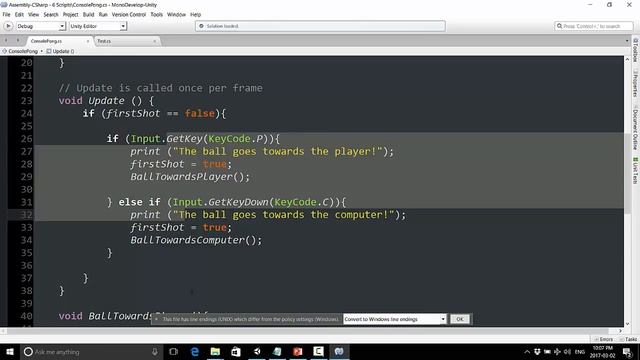Click the word GetKeyDown on line 31
Viewport: 640px width, 360px height.
(x=238, y=202)
